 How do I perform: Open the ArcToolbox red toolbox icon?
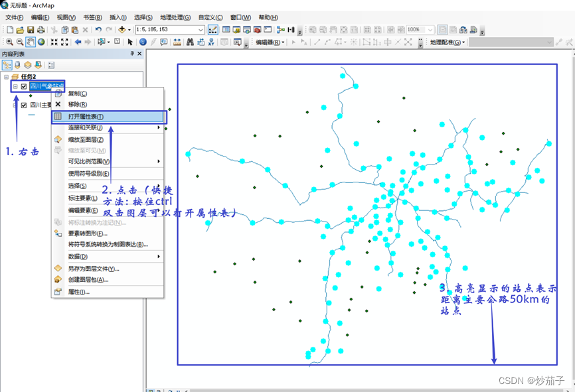coord(257,30)
